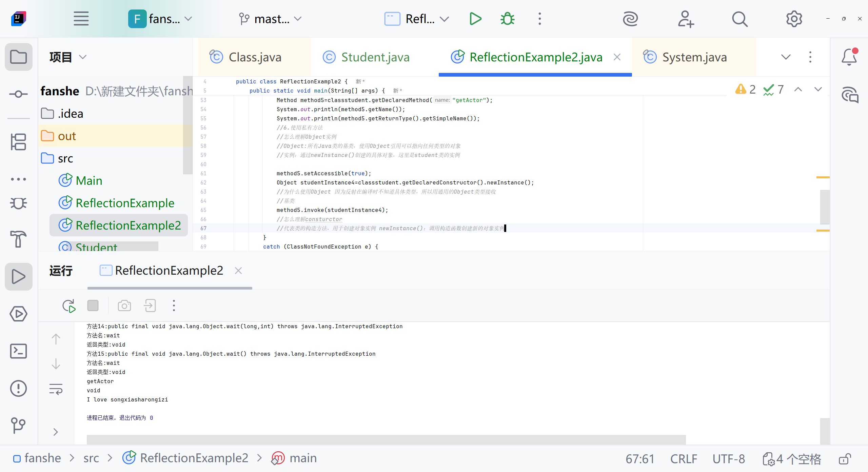
Task: Click the green Run button in toolbar
Action: click(475, 19)
